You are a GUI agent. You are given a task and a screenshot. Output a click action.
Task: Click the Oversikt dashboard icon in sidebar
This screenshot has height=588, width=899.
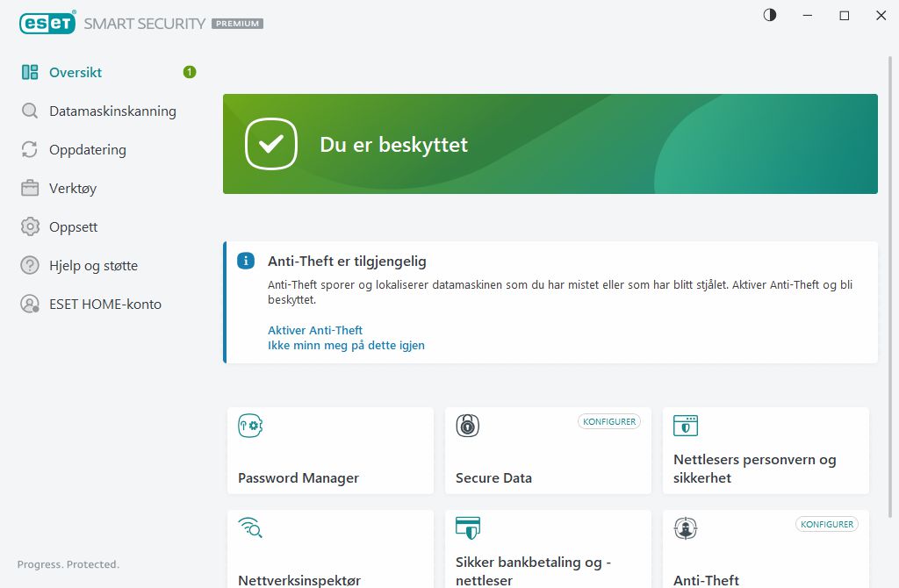click(x=30, y=73)
